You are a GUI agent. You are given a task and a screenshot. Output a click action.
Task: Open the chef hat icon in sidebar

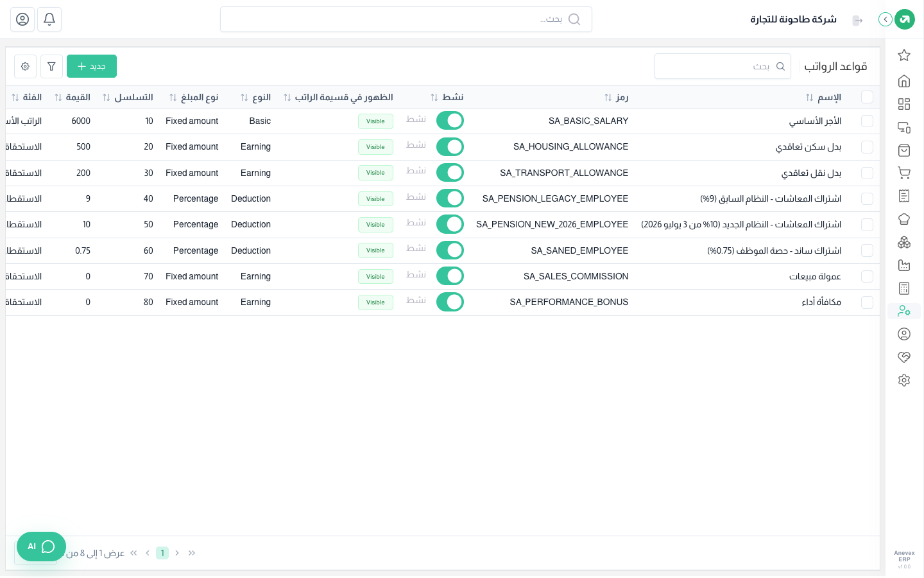click(904, 219)
